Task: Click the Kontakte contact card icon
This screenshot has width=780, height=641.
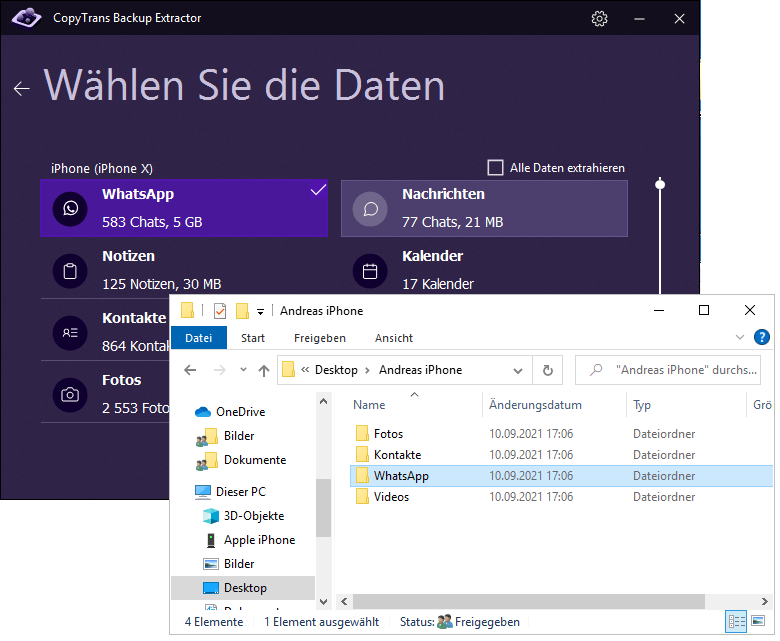Action: [x=70, y=333]
